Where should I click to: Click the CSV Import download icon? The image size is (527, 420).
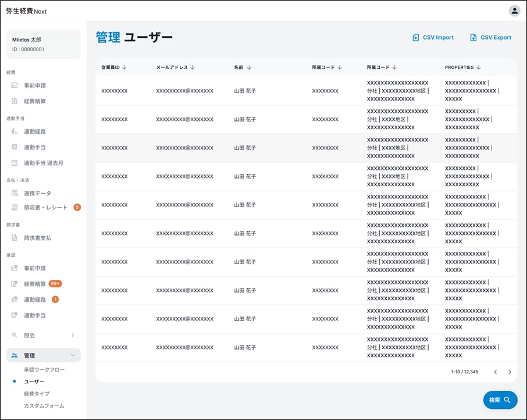[x=415, y=37]
